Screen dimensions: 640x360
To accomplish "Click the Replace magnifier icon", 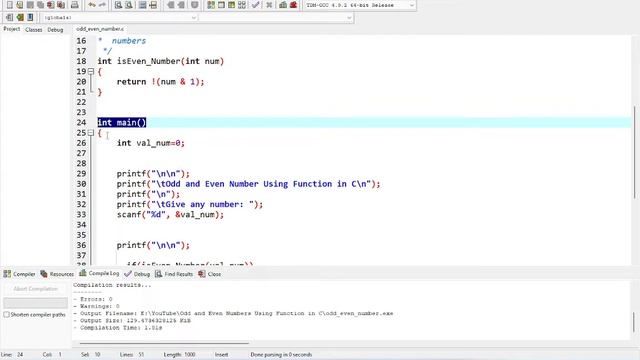I will [129, 5].
